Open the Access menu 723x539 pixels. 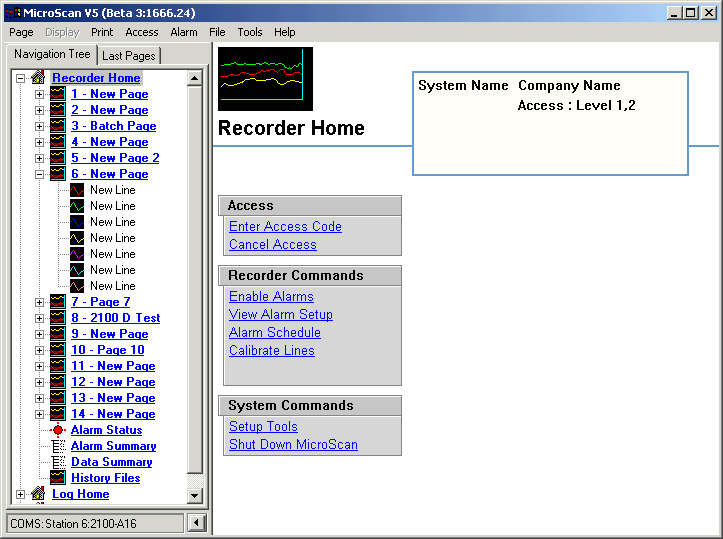[142, 32]
